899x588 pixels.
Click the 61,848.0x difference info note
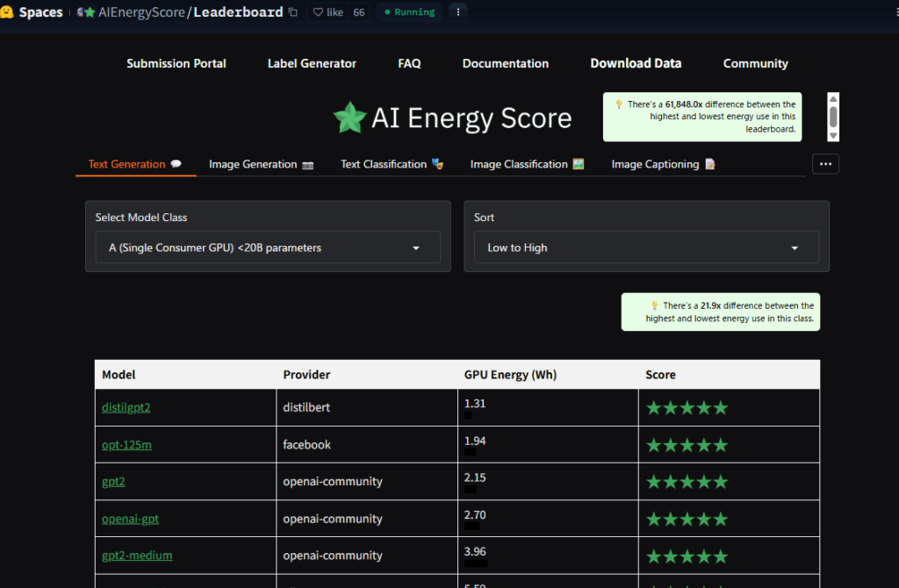702,117
